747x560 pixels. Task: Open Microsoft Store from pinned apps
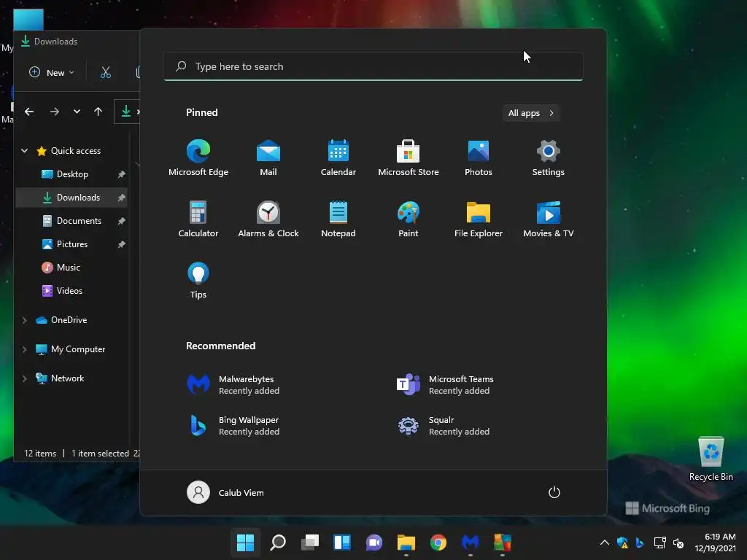coord(409,158)
